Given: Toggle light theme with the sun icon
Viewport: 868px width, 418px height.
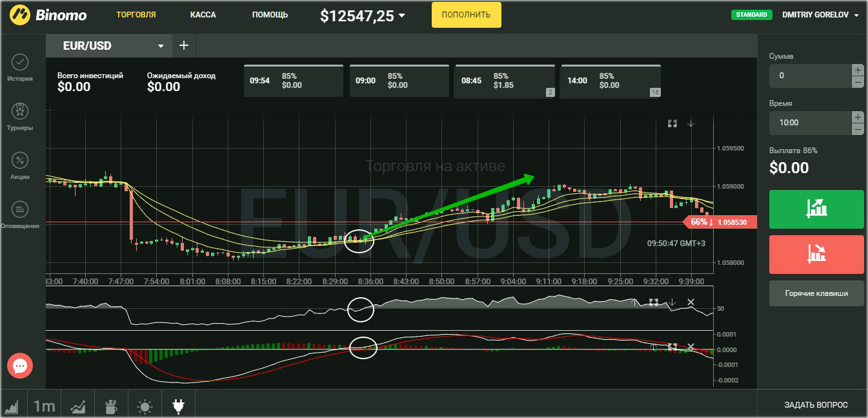Looking at the screenshot, I should click(145, 406).
